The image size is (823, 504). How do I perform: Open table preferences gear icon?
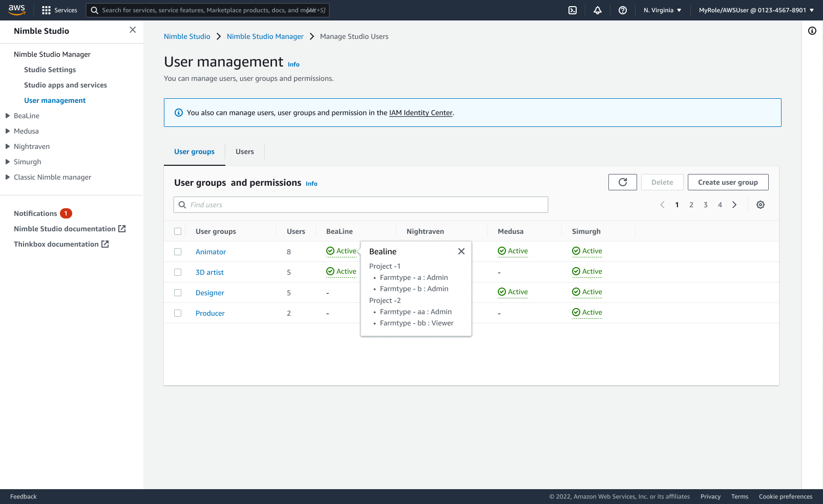point(761,205)
